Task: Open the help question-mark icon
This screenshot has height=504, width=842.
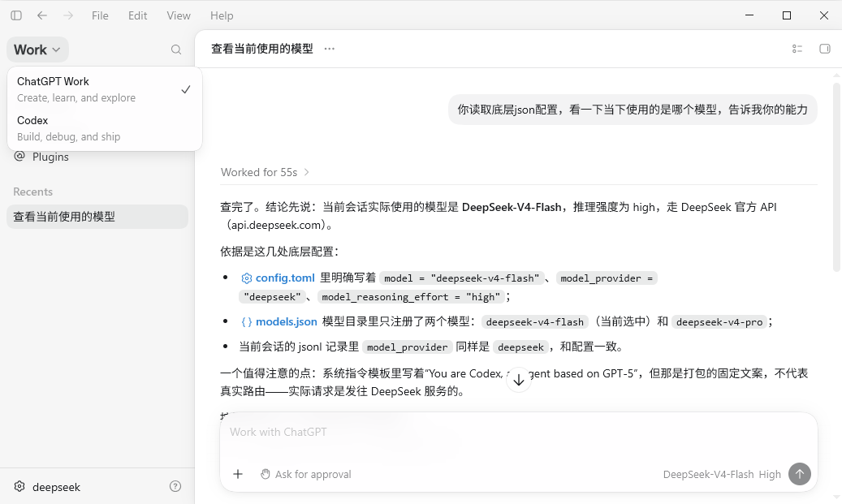Action: tap(175, 486)
